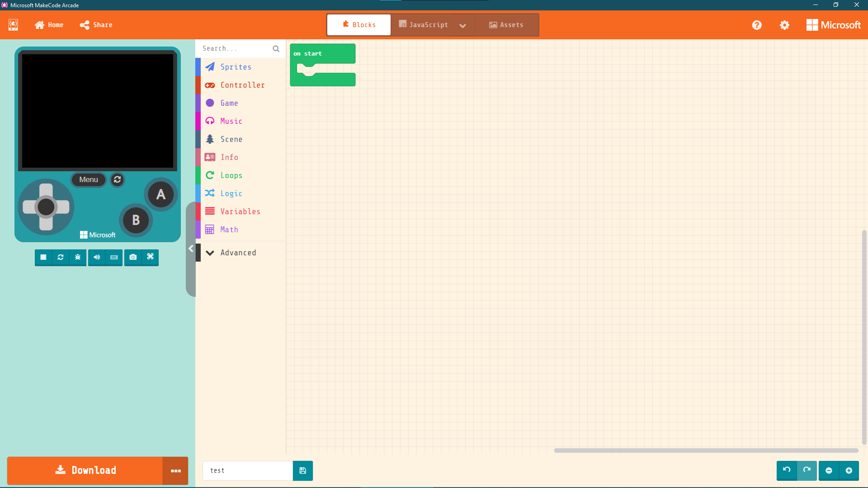Share the project
This screenshot has width=868, height=488.
tap(96, 25)
